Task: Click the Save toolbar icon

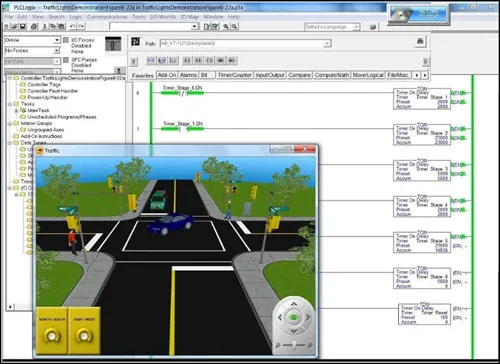Action: coord(22,26)
